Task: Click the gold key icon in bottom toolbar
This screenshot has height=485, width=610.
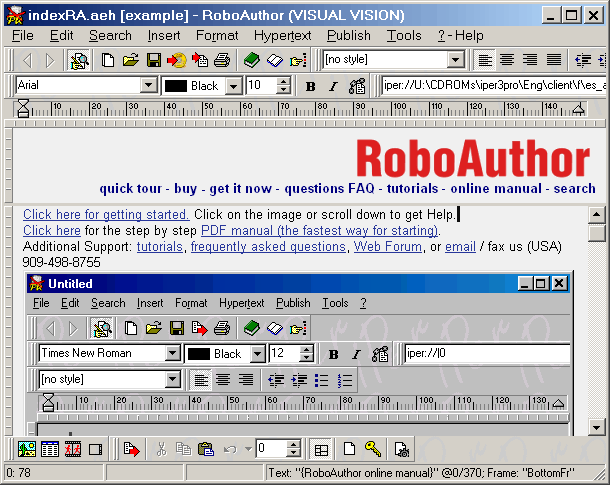Action: pyautogui.click(x=372, y=449)
